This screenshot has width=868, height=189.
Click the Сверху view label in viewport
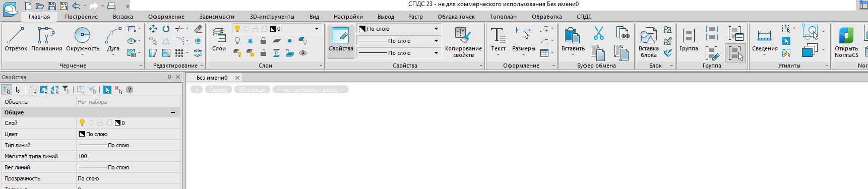(x=218, y=90)
